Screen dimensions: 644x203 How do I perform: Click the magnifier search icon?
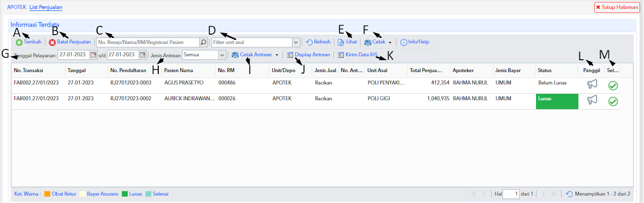pos(203,42)
